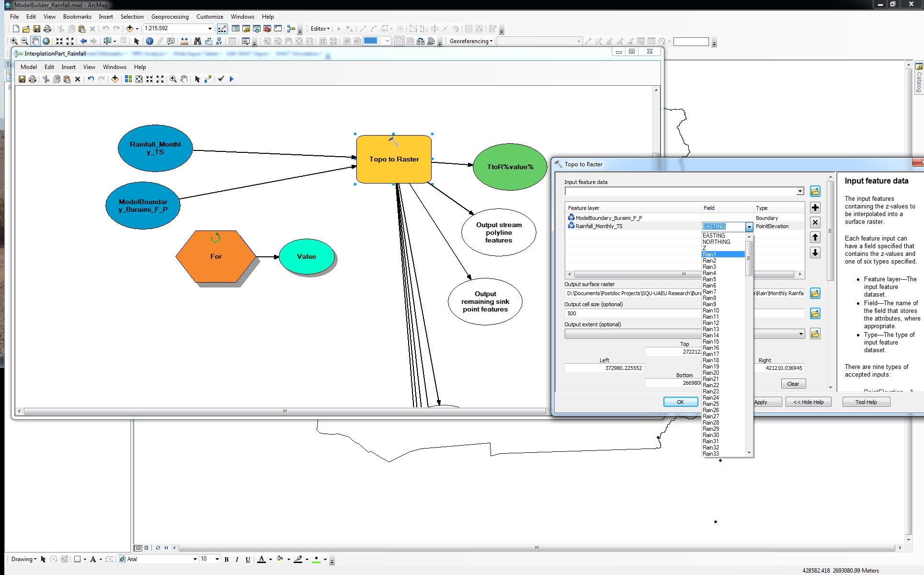Select the ModelBuilder Connect tool

pyautogui.click(x=208, y=79)
